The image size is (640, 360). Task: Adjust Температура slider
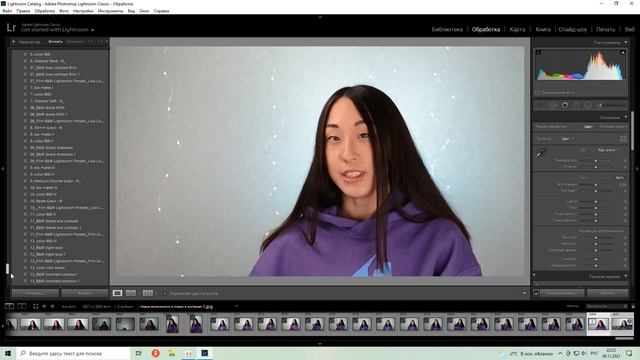point(596,161)
